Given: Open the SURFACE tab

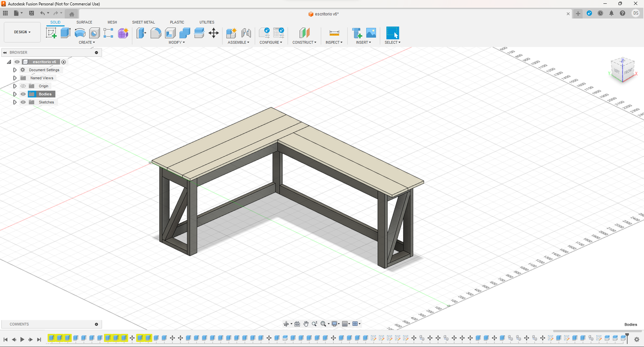Looking at the screenshot, I should click(84, 22).
